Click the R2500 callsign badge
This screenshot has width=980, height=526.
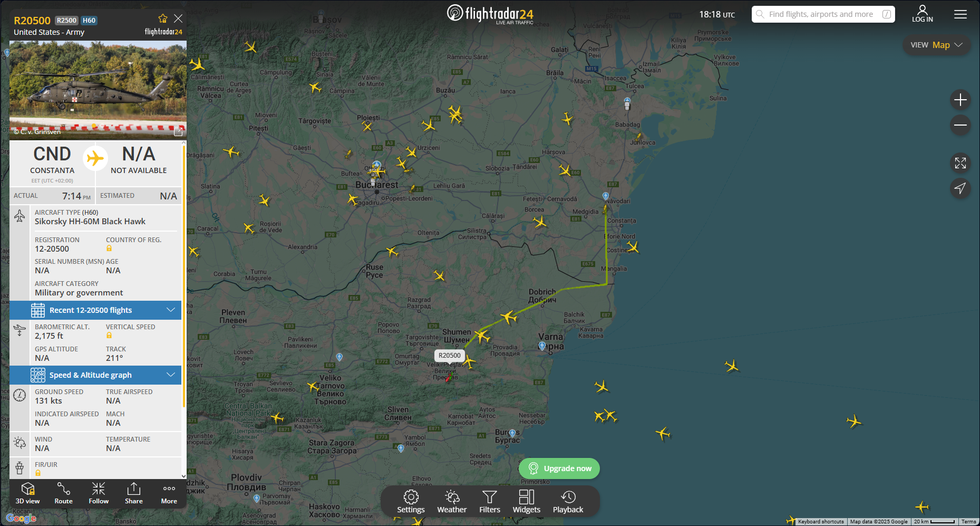pos(67,21)
